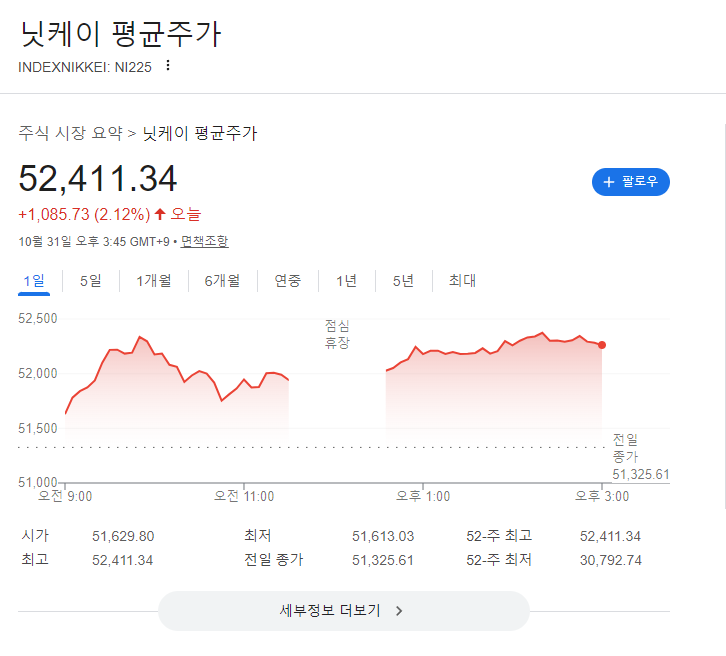Show the 1개월 chart range

click(x=154, y=281)
